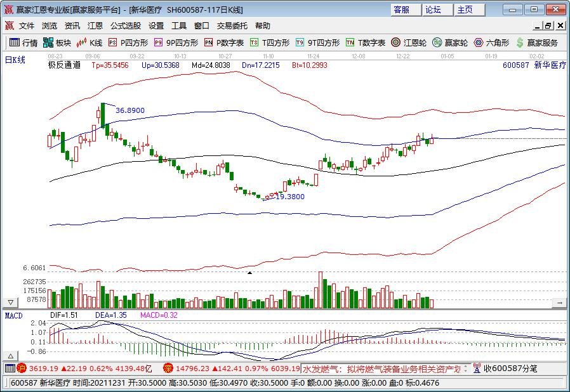Click the Md=24.8038 value
The image size is (570, 392).
(211, 65)
